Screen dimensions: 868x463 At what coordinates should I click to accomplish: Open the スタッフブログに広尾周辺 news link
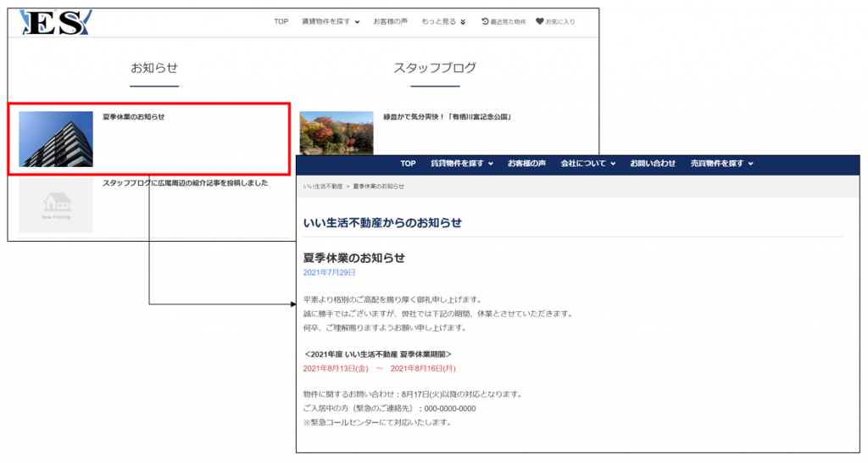coord(185,183)
